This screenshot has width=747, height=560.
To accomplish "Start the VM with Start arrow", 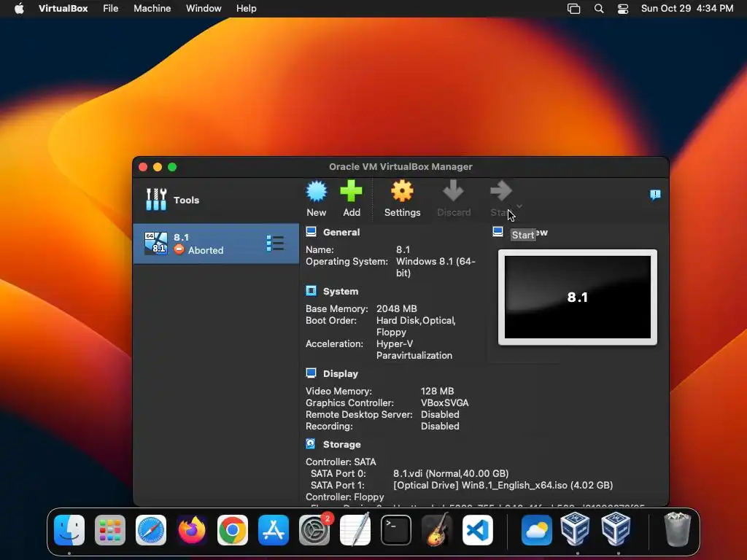I will pyautogui.click(x=500, y=198).
